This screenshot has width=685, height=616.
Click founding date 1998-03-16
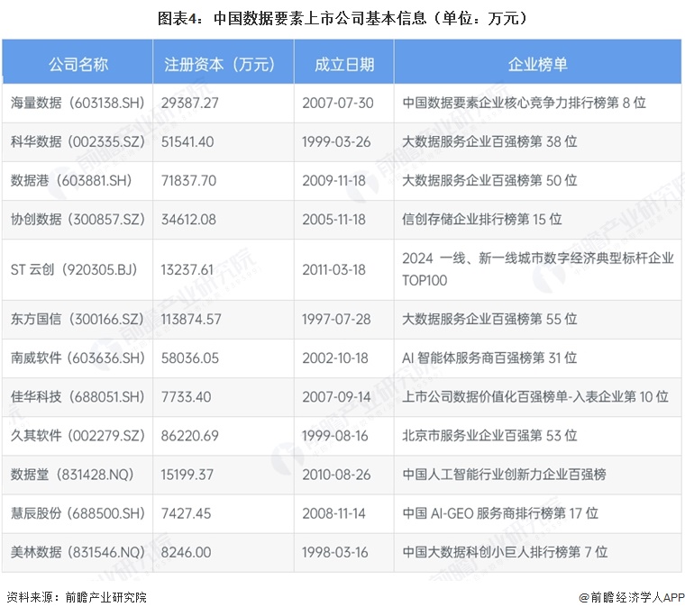(x=335, y=552)
